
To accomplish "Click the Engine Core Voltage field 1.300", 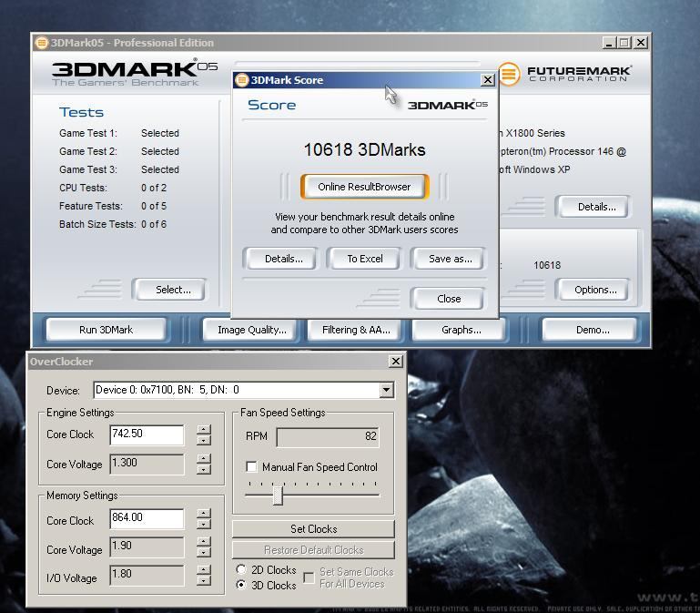I will point(147,465).
